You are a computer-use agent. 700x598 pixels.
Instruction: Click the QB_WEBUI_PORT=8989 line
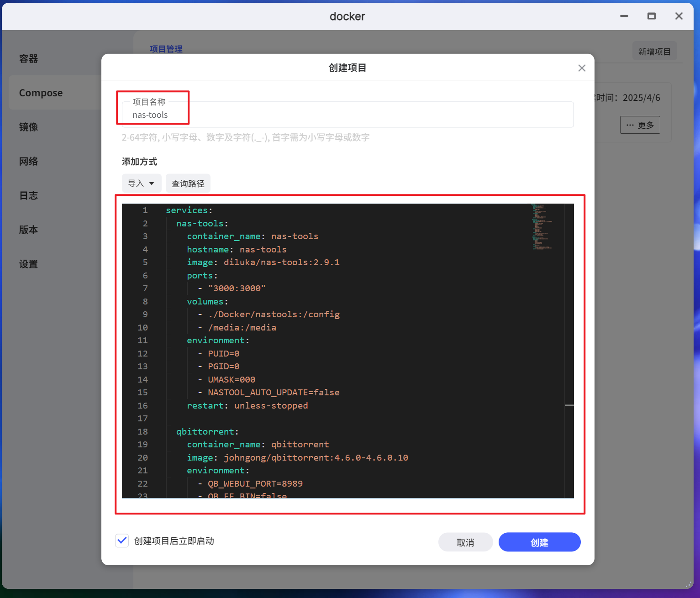click(250, 484)
